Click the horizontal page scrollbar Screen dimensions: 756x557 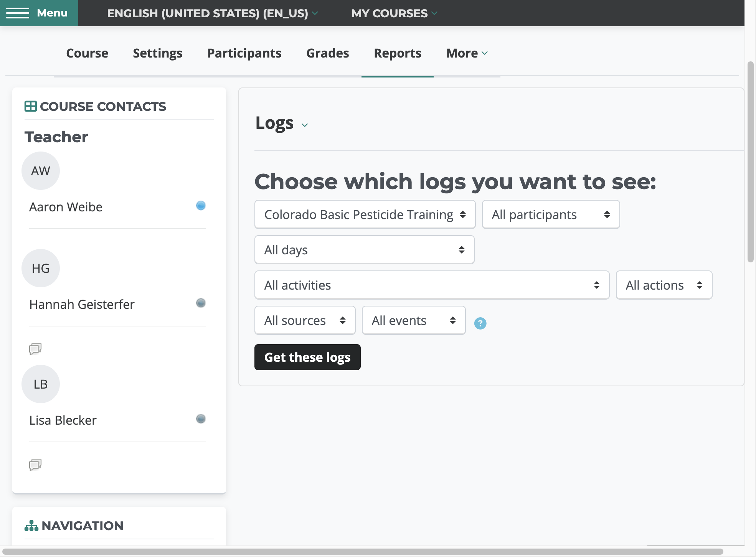pyautogui.click(x=363, y=552)
